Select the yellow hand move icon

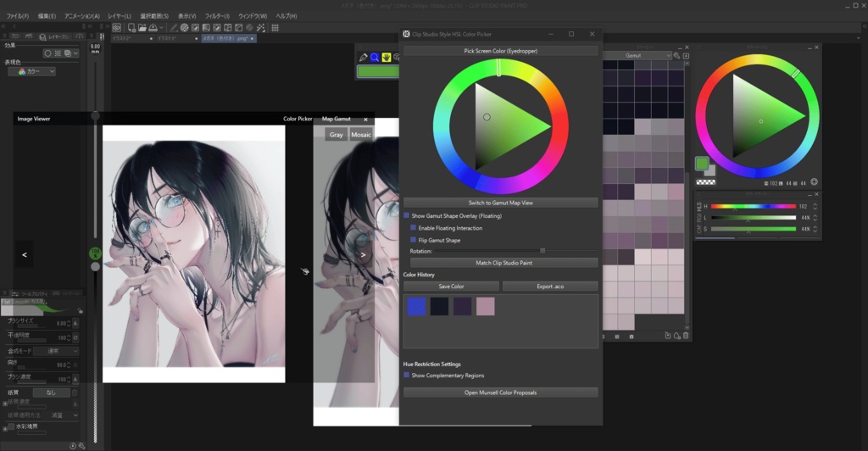pyautogui.click(x=387, y=57)
